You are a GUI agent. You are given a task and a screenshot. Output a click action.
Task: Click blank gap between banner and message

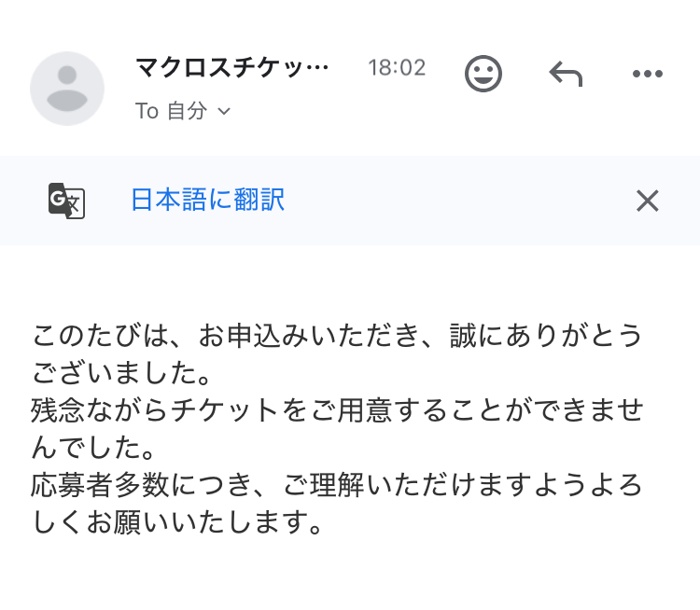tap(350, 280)
